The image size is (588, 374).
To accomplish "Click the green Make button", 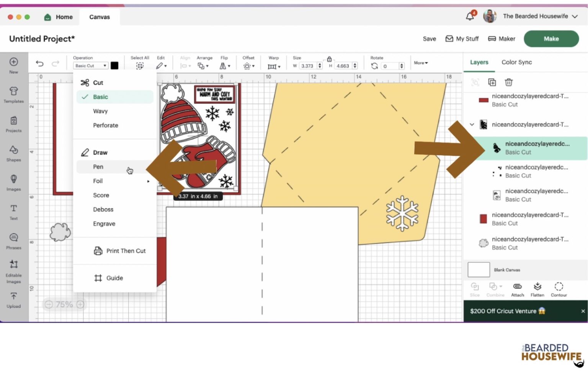I will pyautogui.click(x=551, y=39).
